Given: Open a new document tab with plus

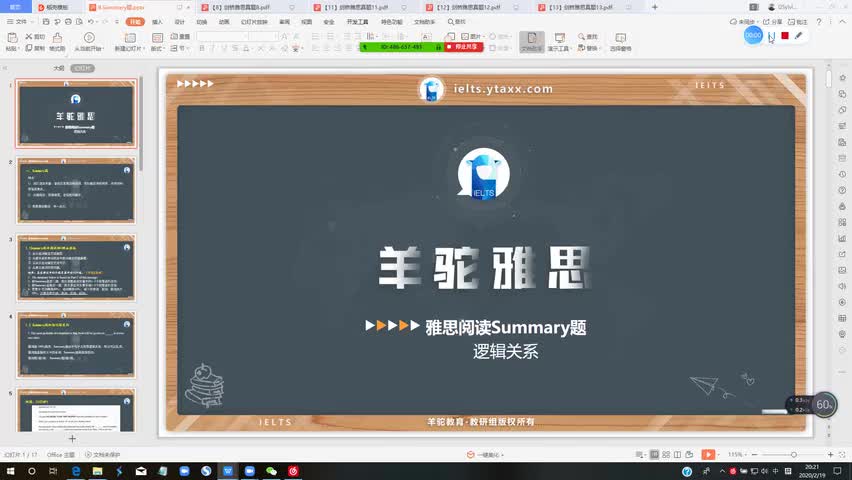Looking at the screenshot, I should [x=655, y=7].
